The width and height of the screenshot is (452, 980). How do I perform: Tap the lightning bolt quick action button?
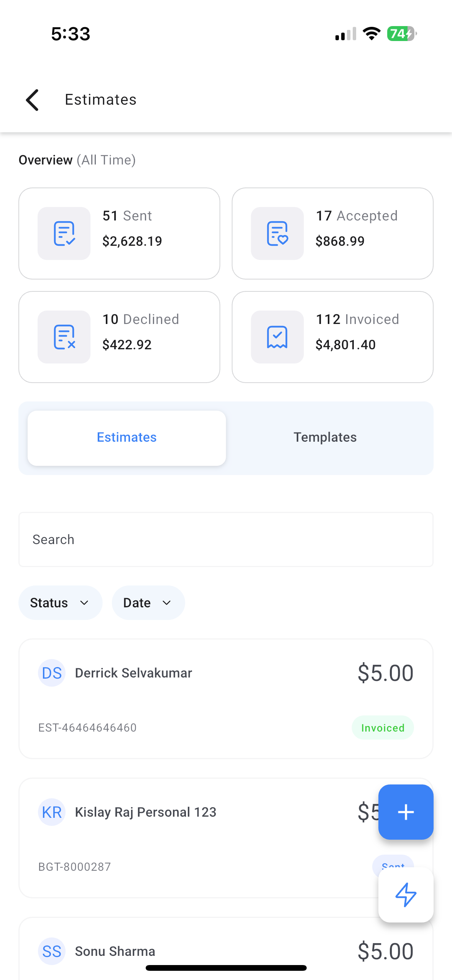tap(406, 895)
